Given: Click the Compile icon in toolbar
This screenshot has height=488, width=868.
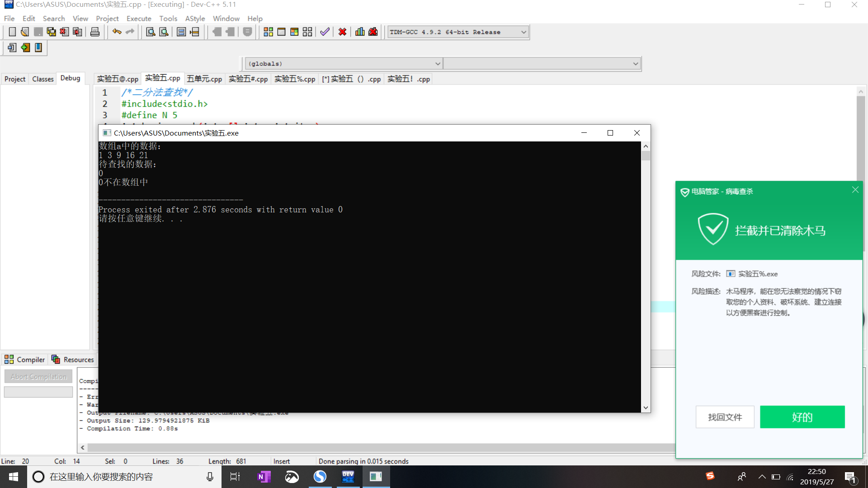Looking at the screenshot, I should tap(268, 32).
